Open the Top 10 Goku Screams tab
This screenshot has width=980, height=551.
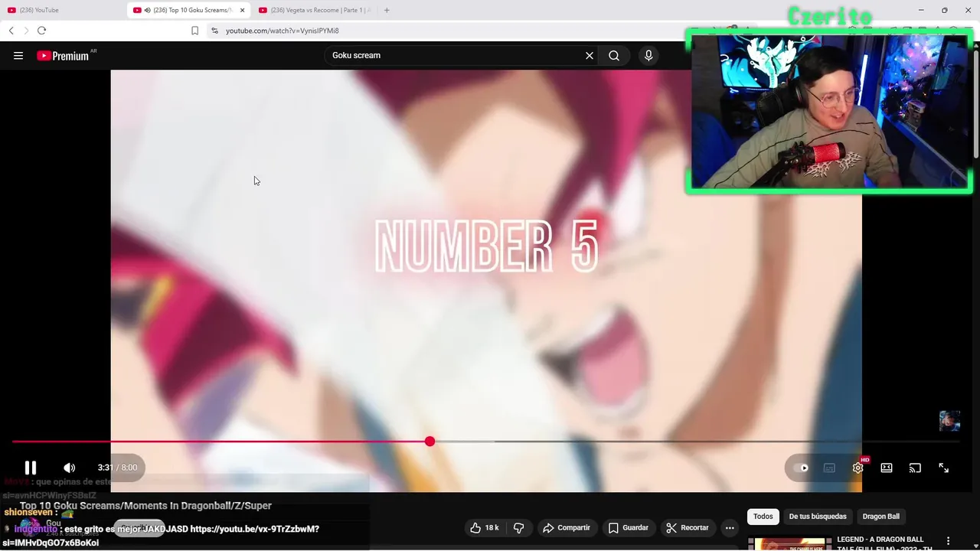tap(189, 10)
